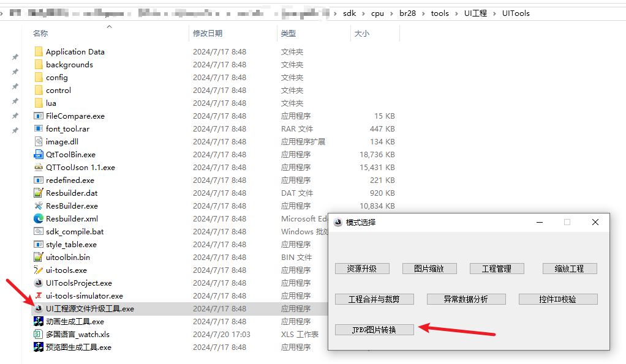Open the tools breadcrumb folder

pos(440,13)
